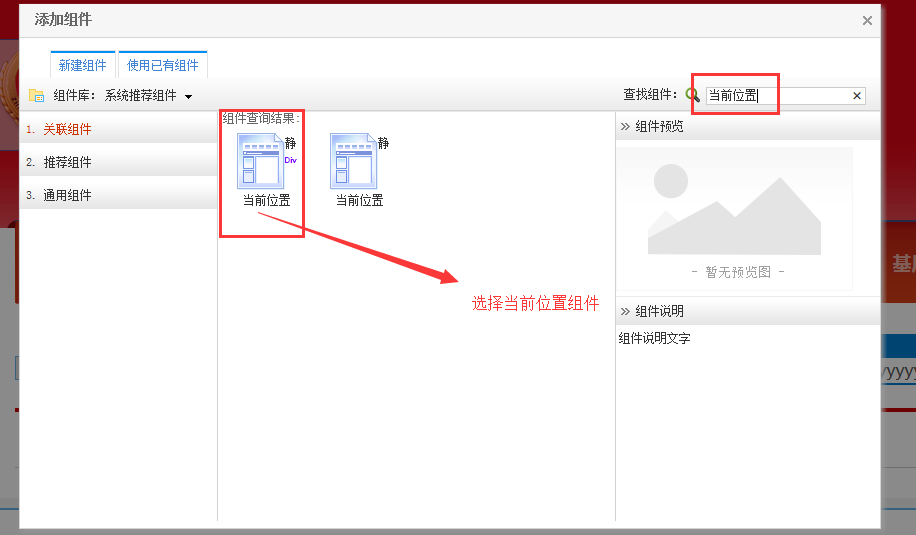Click the 组件查询结果 label
916x535 pixels.
(x=260, y=118)
